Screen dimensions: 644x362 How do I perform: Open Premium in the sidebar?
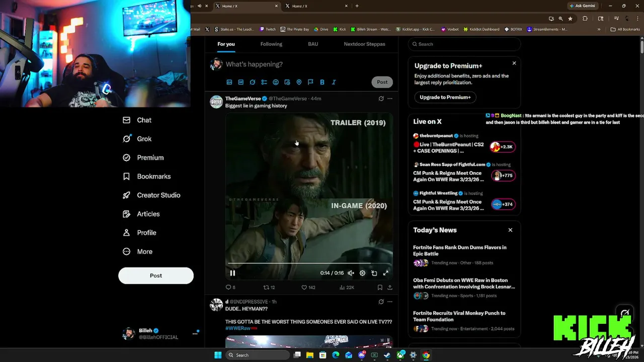coord(143,157)
